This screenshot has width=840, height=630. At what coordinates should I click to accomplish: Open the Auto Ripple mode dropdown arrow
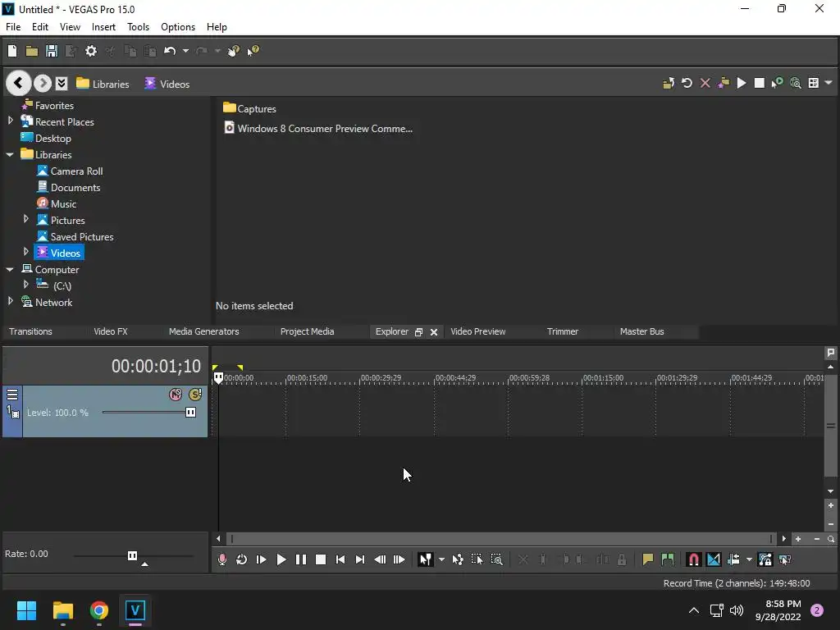pos(750,559)
